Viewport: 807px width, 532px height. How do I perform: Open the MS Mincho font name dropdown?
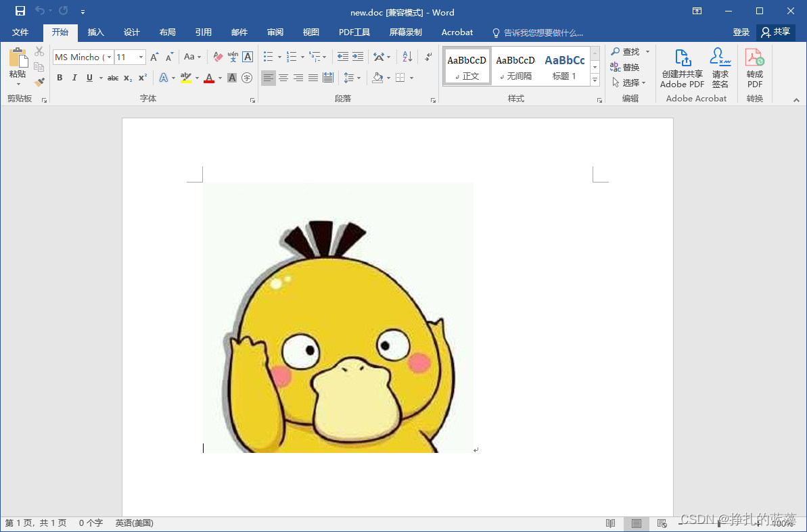[x=109, y=57]
